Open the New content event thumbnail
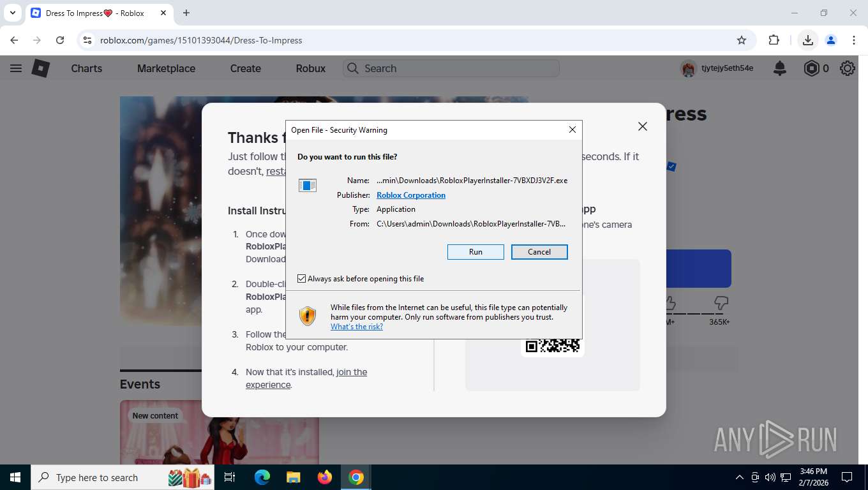Screen dimensions: 868x490 click(x=220, y=432)
